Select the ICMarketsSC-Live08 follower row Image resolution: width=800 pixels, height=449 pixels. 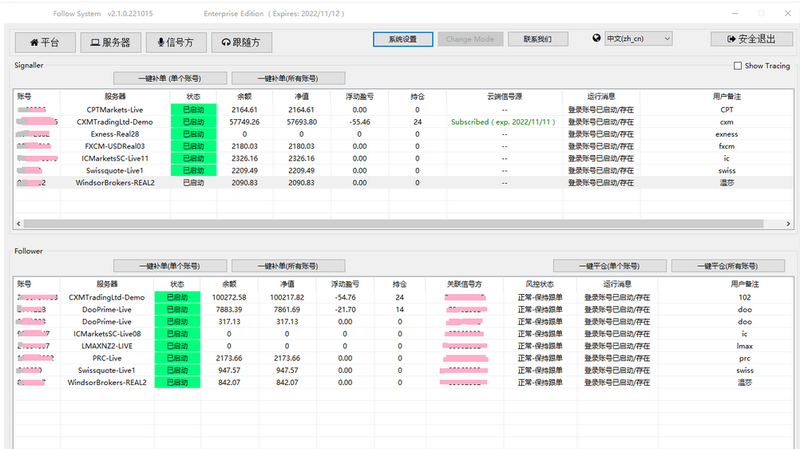click(x=403, y=334)
